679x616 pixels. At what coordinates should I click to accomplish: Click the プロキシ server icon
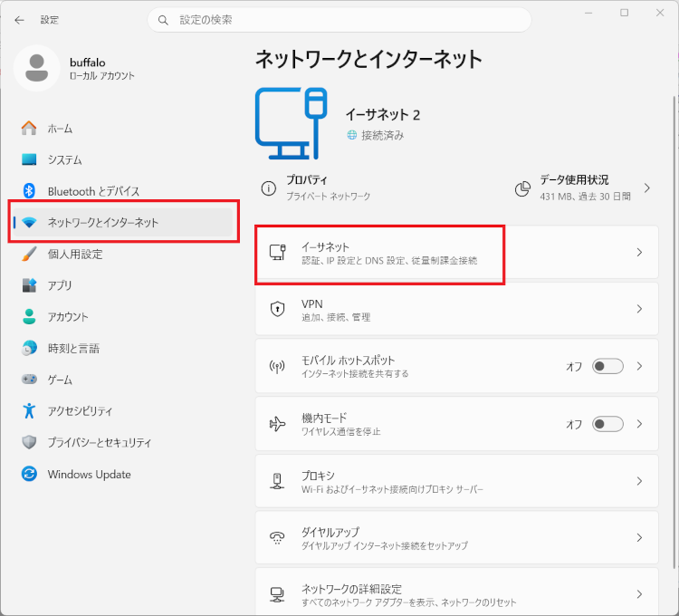click(277, 481)
